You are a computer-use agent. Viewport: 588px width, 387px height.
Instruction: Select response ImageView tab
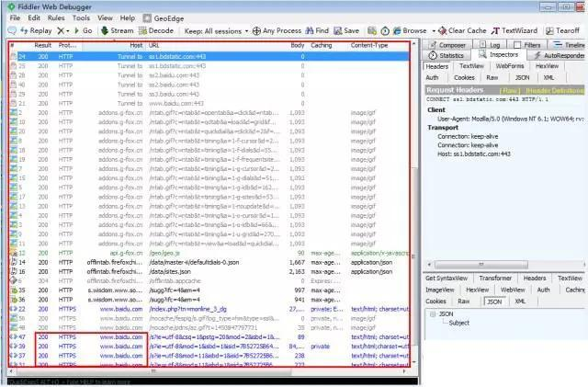439,290
